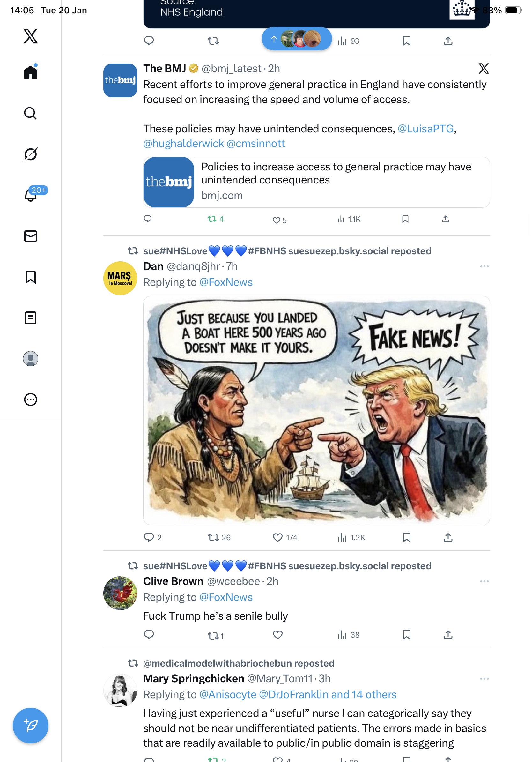Open the Home tab in sidebar

[x=31, y=72]
